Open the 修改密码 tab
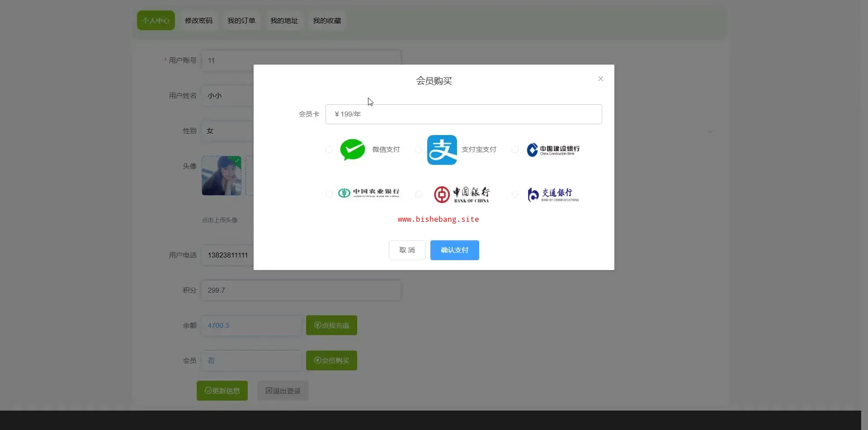 click(x=198, y=20)
